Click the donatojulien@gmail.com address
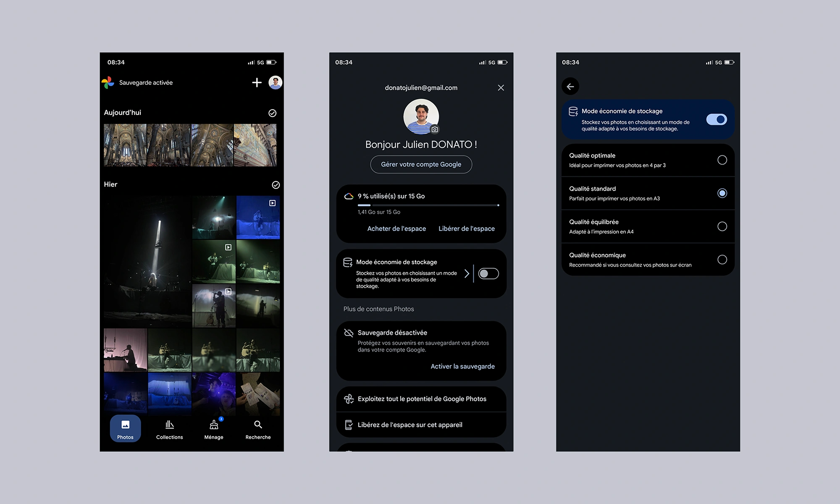This screenshot has height=504, width=840. click(421, 88)
